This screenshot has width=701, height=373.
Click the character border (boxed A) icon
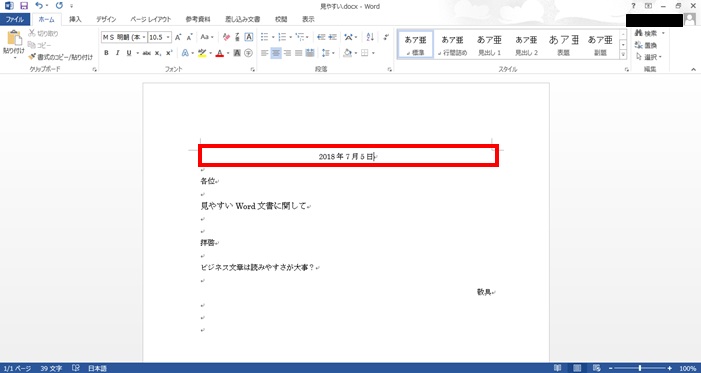pos(249,37)
